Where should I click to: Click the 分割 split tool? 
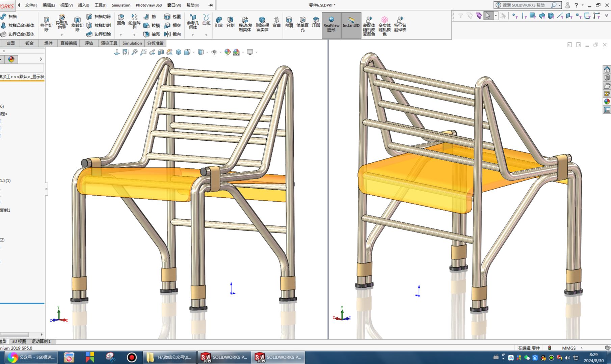(230, 22)
